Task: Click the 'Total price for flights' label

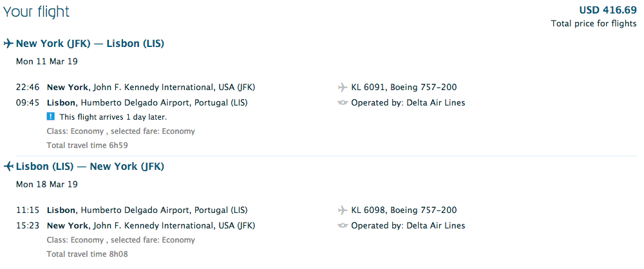Action: 594,24
